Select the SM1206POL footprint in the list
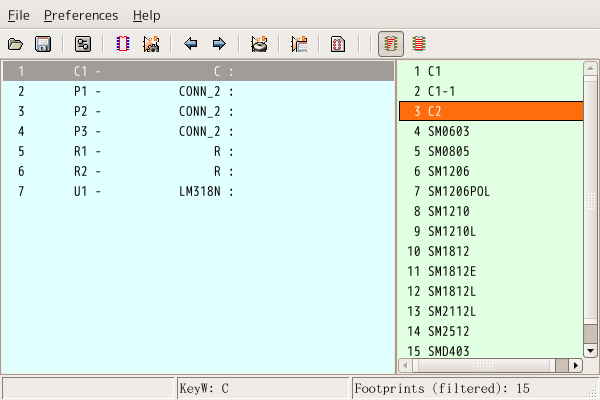 click(458, 191)
